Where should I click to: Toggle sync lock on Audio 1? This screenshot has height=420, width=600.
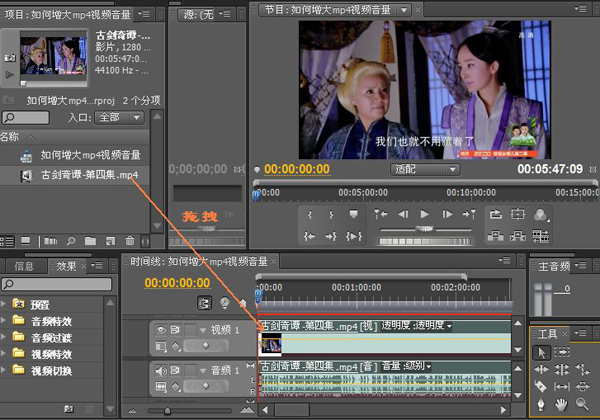pyautogui.click(x=175, y=370)
